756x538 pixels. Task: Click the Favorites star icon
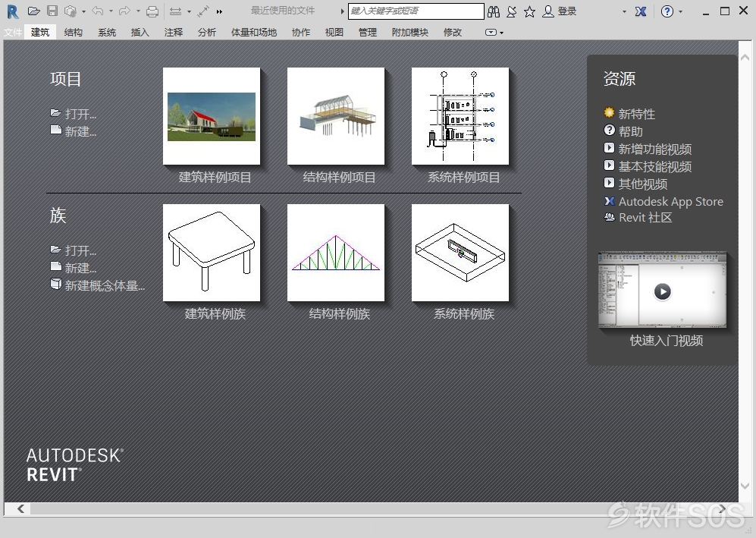click(529, 11)
